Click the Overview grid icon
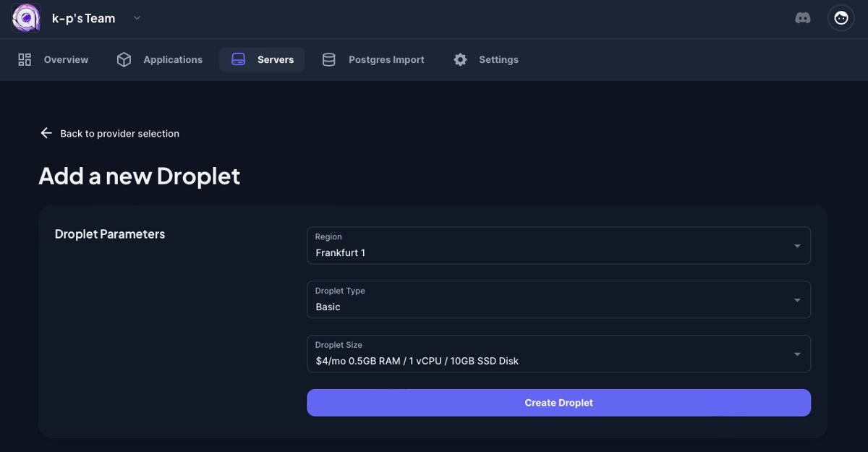This screenshot has width=868, height=452. tap(25, 59)
